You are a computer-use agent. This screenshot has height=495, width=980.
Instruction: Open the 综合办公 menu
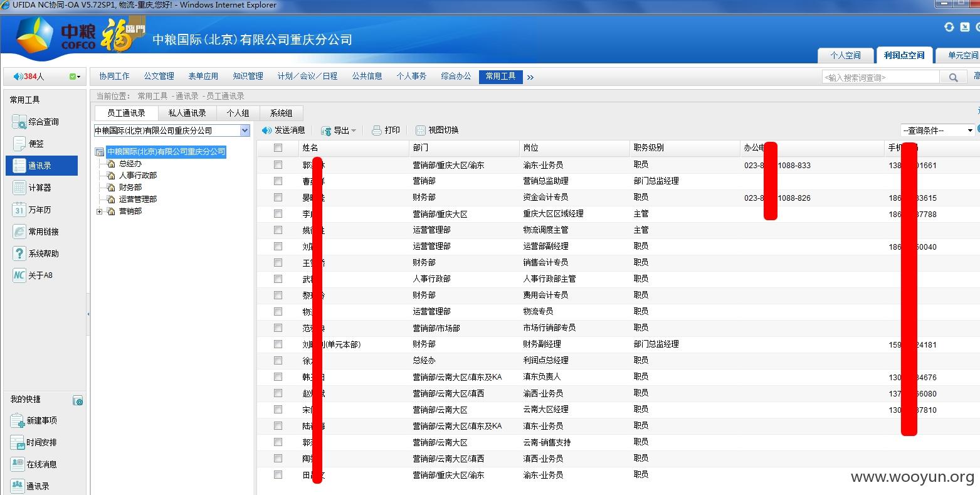[456, 77]
